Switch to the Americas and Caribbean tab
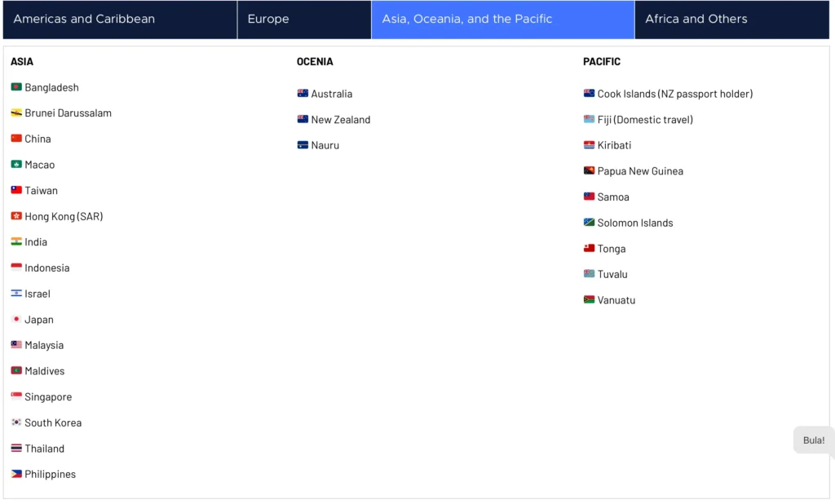 tap(119, 19)
